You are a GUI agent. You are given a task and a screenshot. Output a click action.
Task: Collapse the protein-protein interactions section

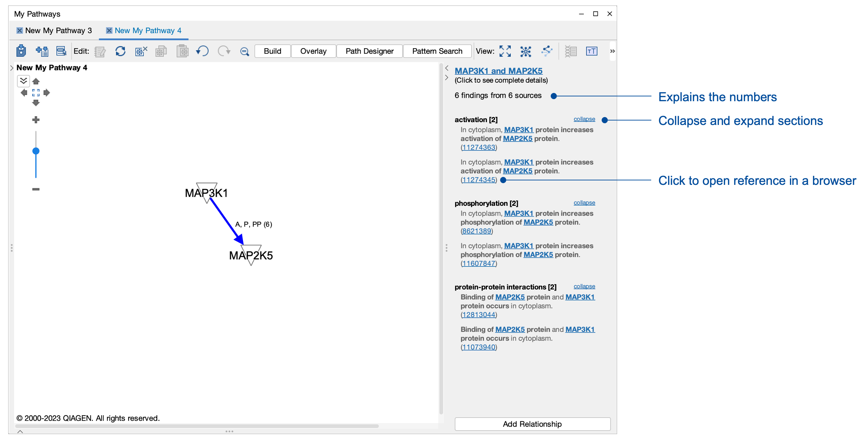tap(584, 286)
